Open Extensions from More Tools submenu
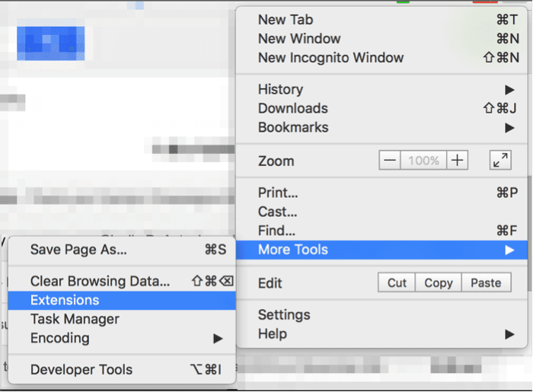This screenshot has height=392, width=533. pos(65,301)
